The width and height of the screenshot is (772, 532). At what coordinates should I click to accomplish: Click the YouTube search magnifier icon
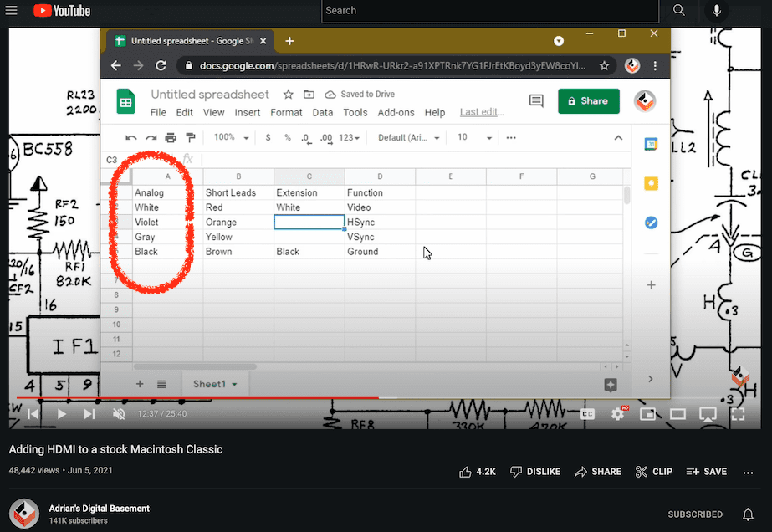pos(679,10)
